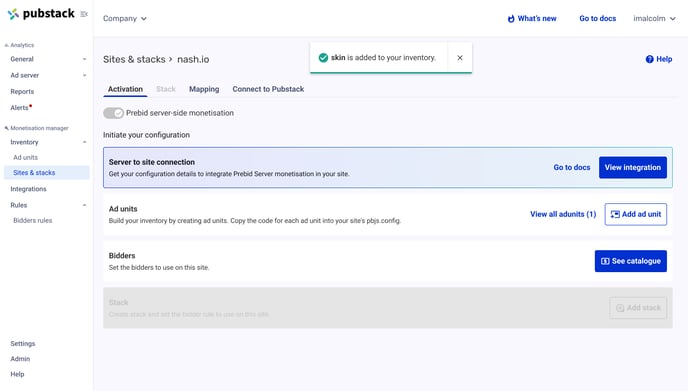Expand the Ad server section
This screenshot has height=391, width=688.
48,75
